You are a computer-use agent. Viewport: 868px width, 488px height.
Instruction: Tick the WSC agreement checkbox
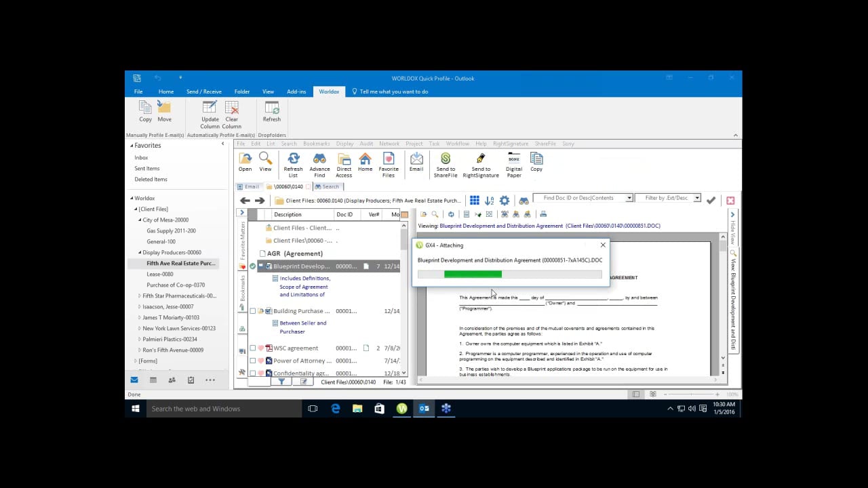click(x=253, y=348)
